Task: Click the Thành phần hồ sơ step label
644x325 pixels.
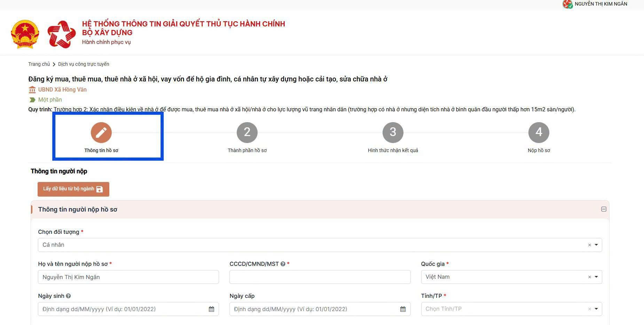Action: 247,150
